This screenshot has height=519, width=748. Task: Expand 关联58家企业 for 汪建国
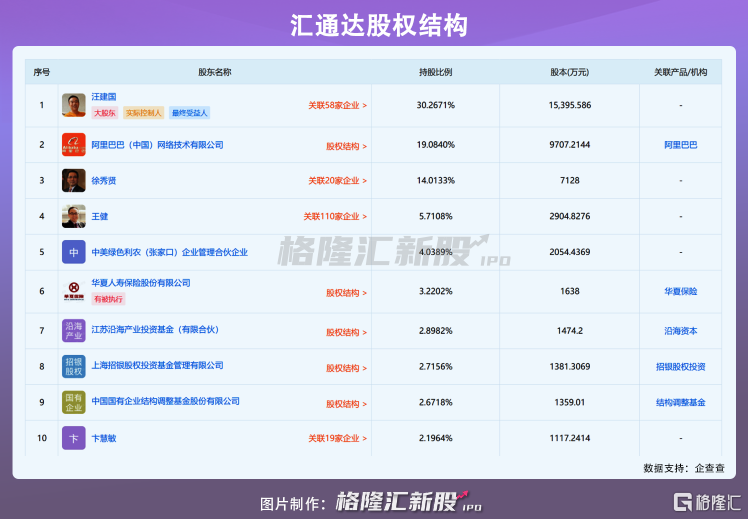(x=337, y=105)
